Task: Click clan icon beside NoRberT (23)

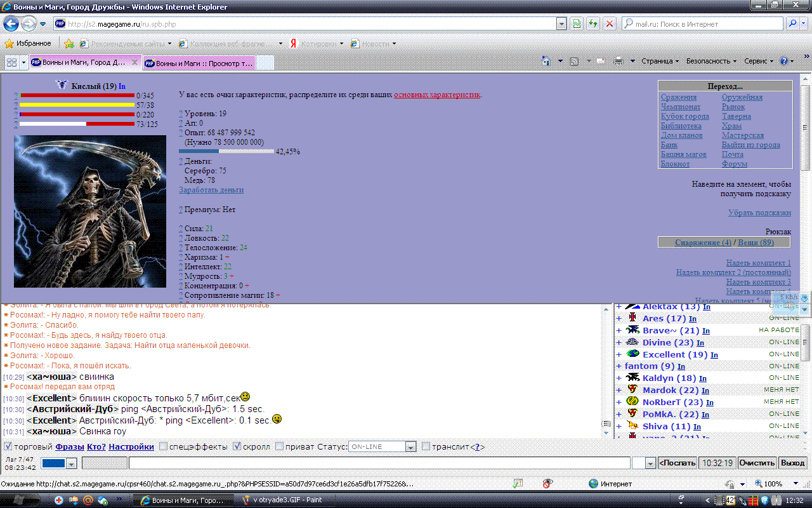Action: click(x=632, y=401)
